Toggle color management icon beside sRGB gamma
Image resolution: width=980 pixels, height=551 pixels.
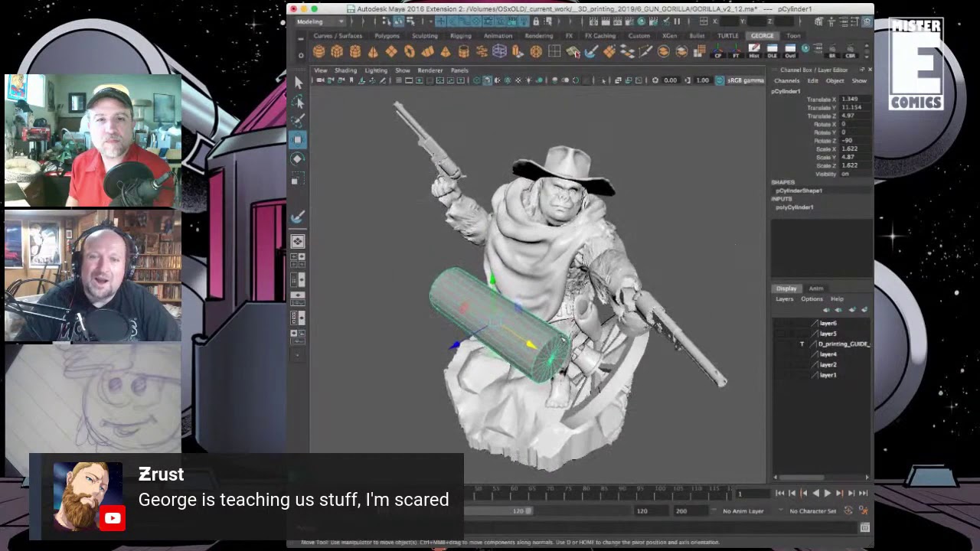pos(720,80)
